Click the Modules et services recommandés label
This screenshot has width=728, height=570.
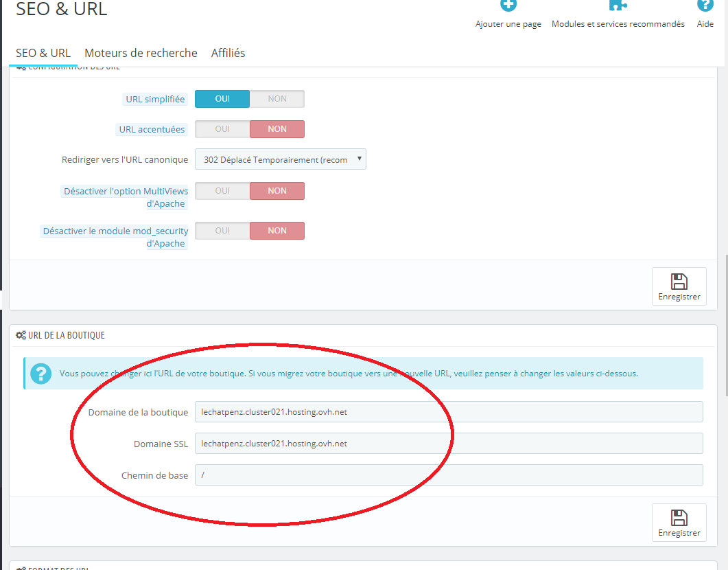pyautogui.click(x=618, y=23)
